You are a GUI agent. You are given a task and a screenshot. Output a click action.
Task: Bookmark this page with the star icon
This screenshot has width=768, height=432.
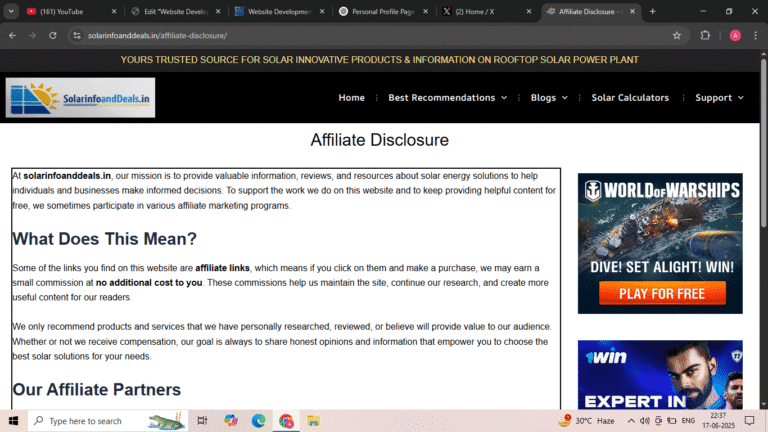click(677, 35)
